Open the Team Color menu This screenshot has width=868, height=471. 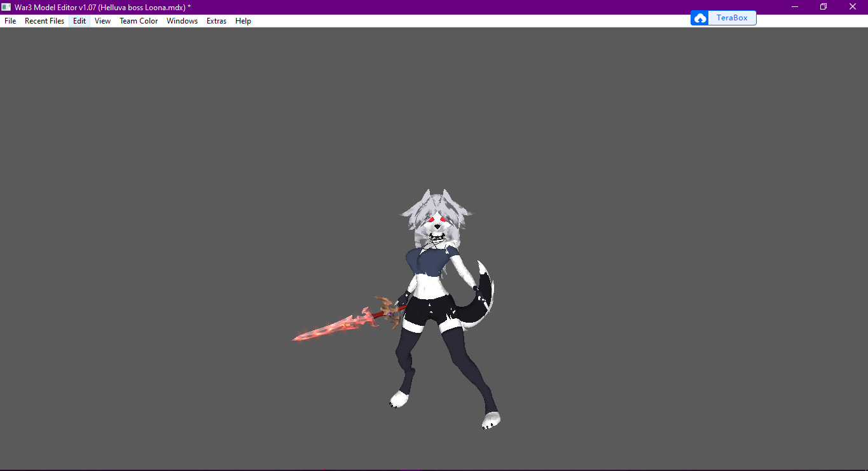(139, 21)
